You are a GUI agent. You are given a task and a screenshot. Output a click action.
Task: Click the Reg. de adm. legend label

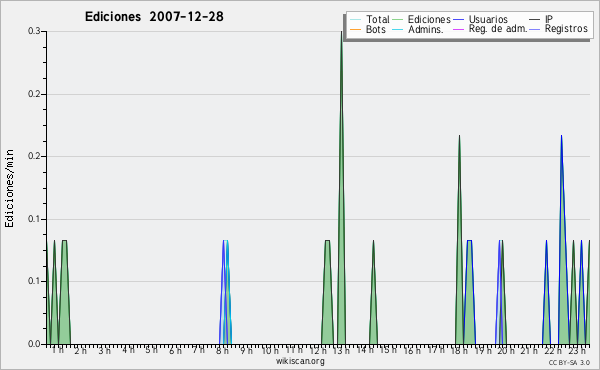tap(498, 29)
